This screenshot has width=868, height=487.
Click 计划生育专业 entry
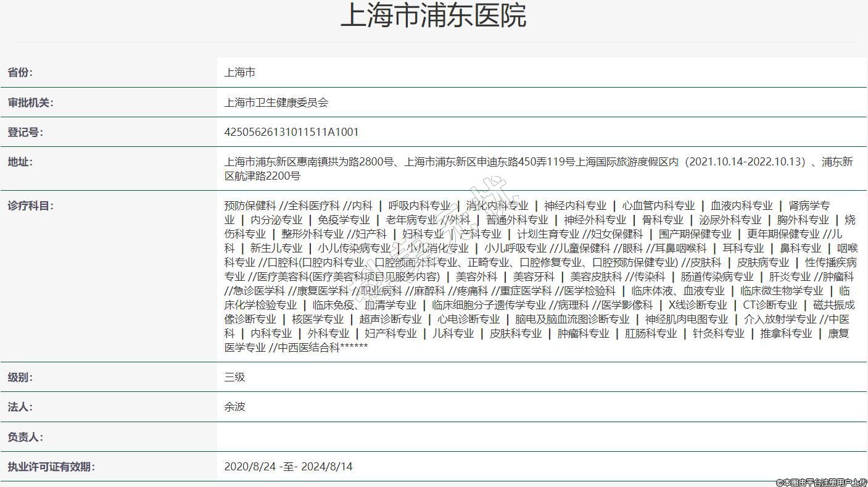tap(548, 234)
